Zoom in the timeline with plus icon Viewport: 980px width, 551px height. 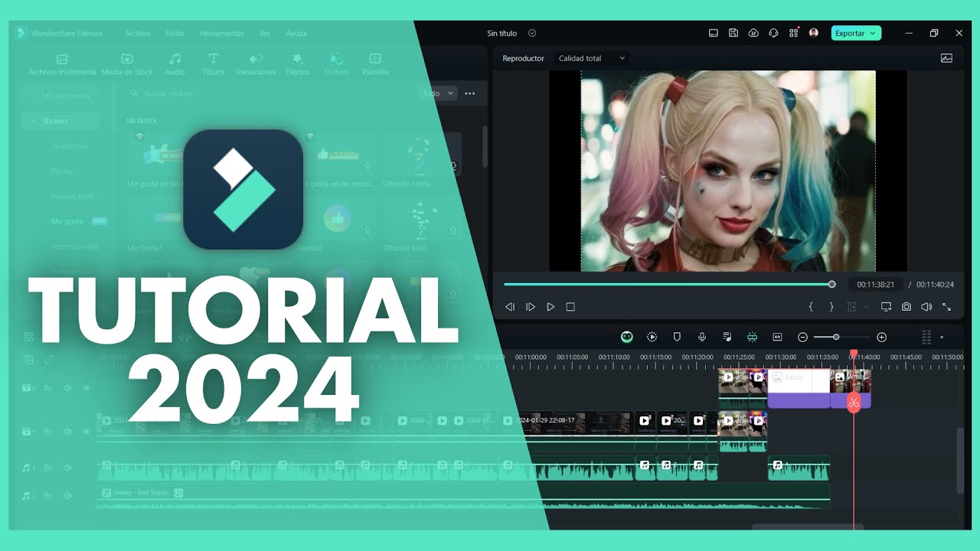pos(881,337)
